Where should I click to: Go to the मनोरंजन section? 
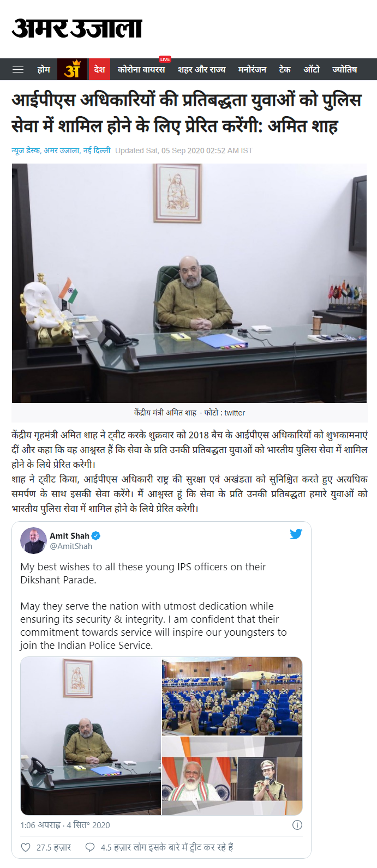coord(252,69)
